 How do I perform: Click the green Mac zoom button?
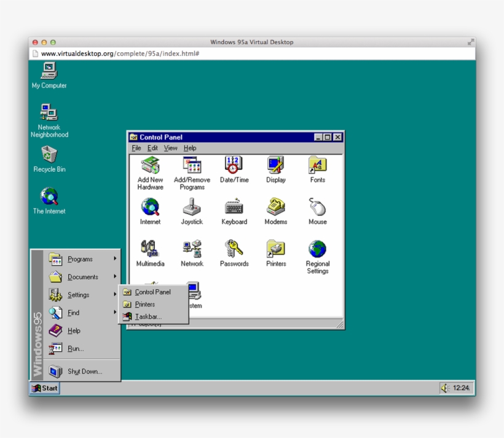coord(53,42)
